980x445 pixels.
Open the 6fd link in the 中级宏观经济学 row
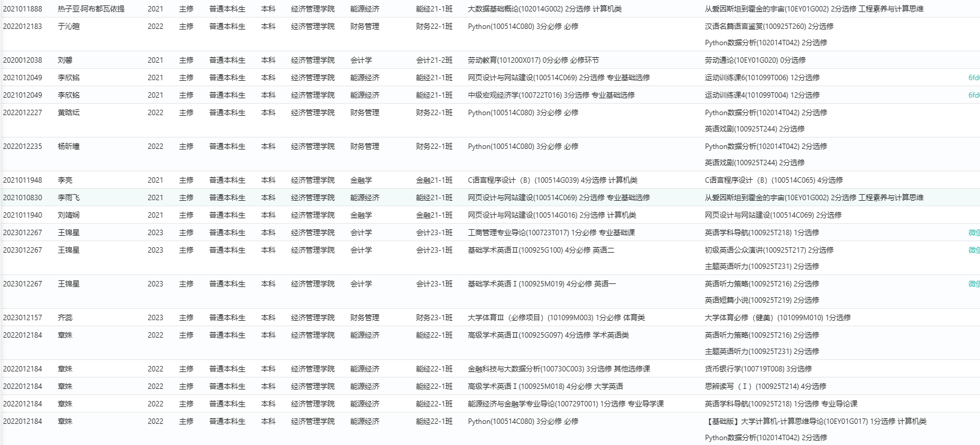coord(973,95)
